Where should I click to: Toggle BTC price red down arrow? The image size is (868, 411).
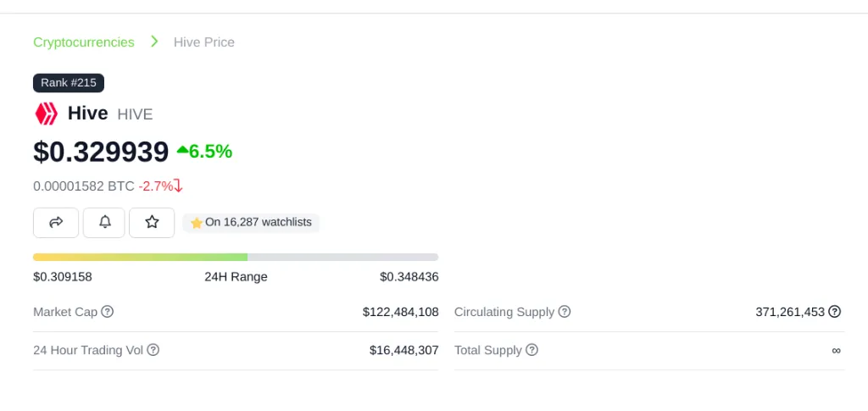(178, 186)
